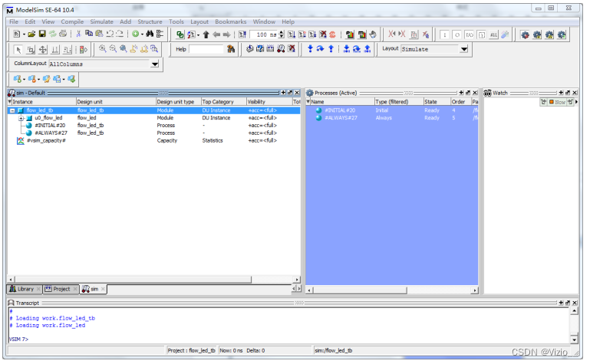Open the New file dropdown arrow
The height and width of the screenshot is (364, 590).
[x=24, y=34]
